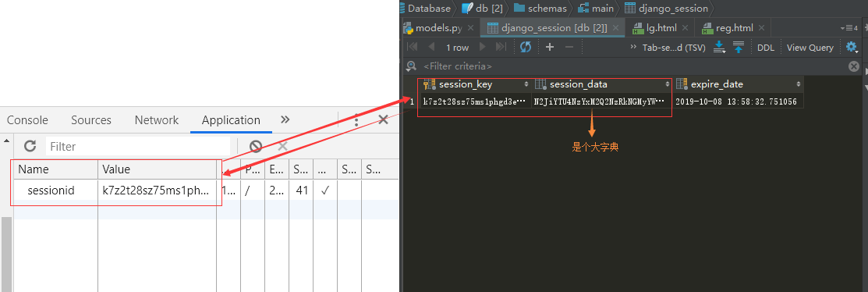868x292 pixels.
Task: Open the DevTools Sources tab
Action: pos(90,119)
